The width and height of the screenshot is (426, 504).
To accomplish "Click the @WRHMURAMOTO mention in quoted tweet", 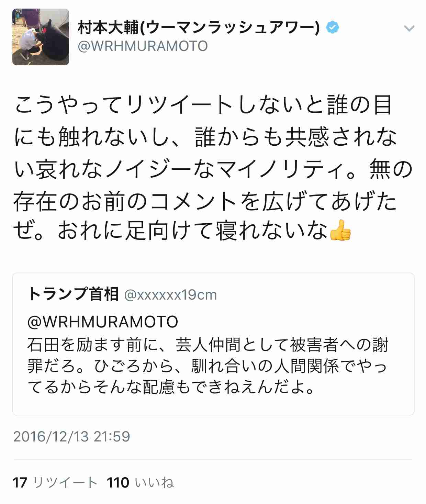I will pyautogui.click(x=103, y=322).
